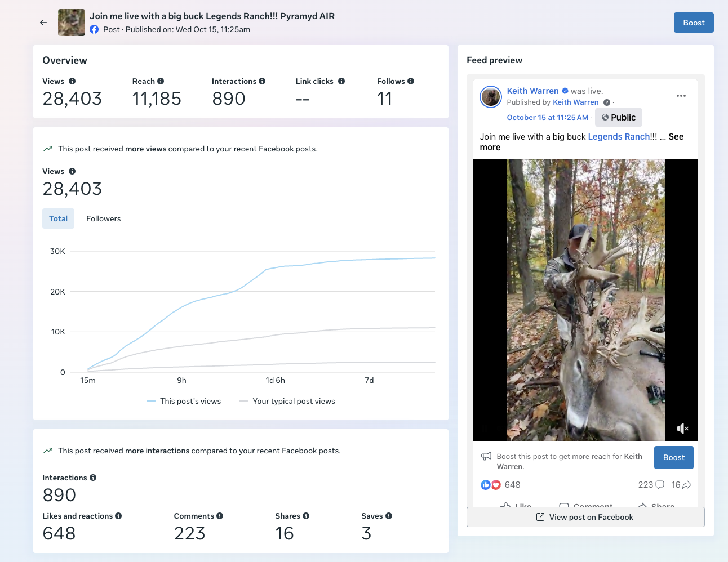Select the 11,185 reach value

(157, 99)
